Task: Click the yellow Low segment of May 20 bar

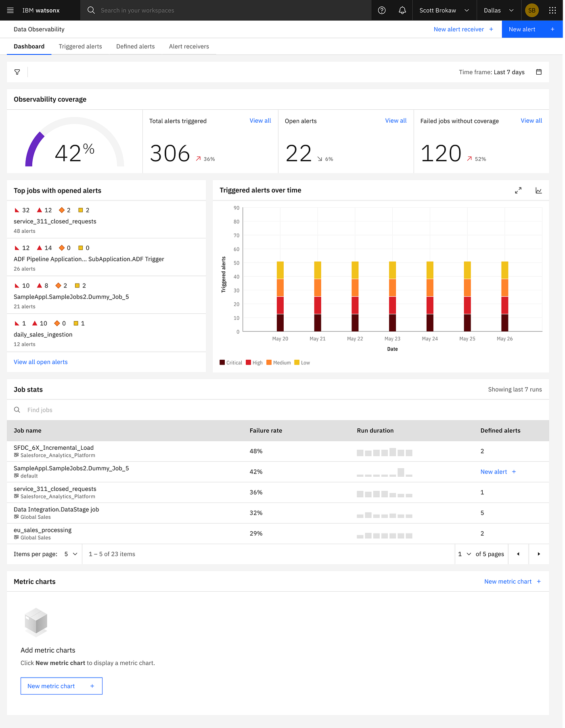Action: (x=280, y=270)
